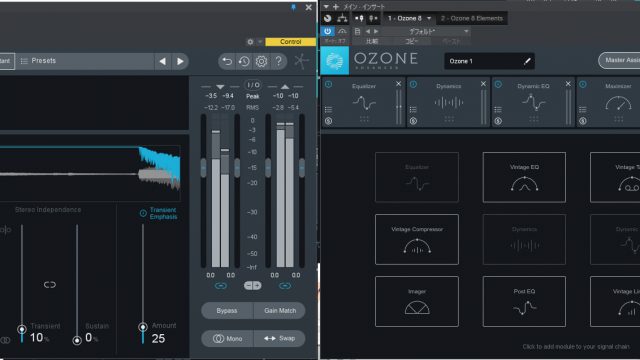This screenshot has width=640, height=360.
Task: Open the history clock icon
Action: 244,61
